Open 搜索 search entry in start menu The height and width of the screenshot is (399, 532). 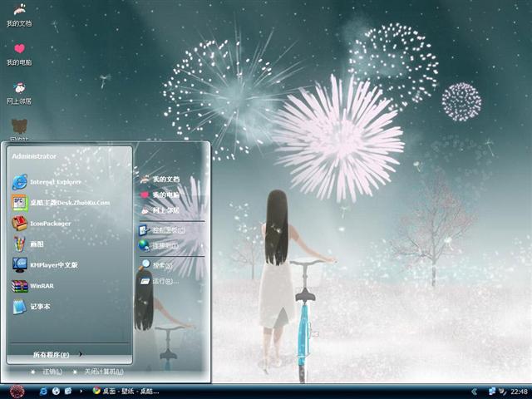157,265
